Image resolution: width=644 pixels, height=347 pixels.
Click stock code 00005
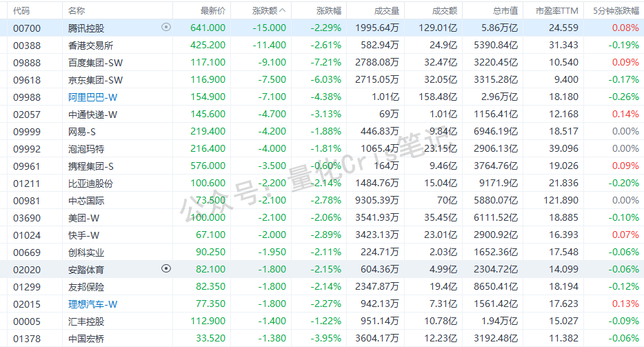(x=27, y=321)
